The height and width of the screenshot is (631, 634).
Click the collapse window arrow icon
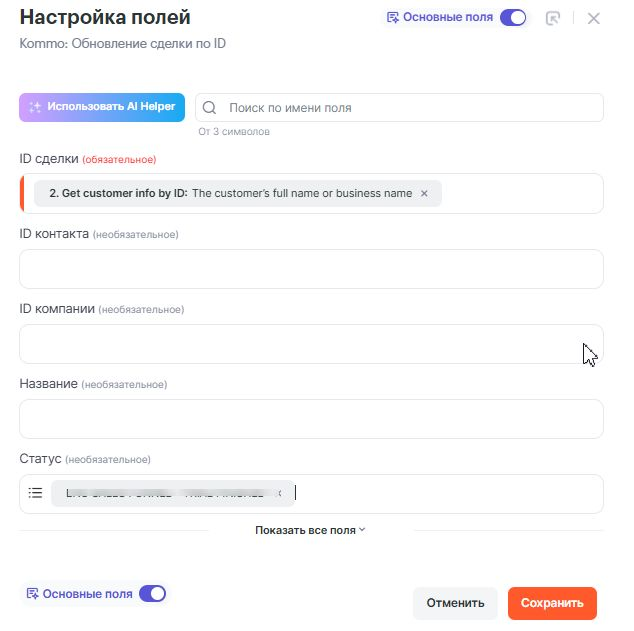pos(553,18)
